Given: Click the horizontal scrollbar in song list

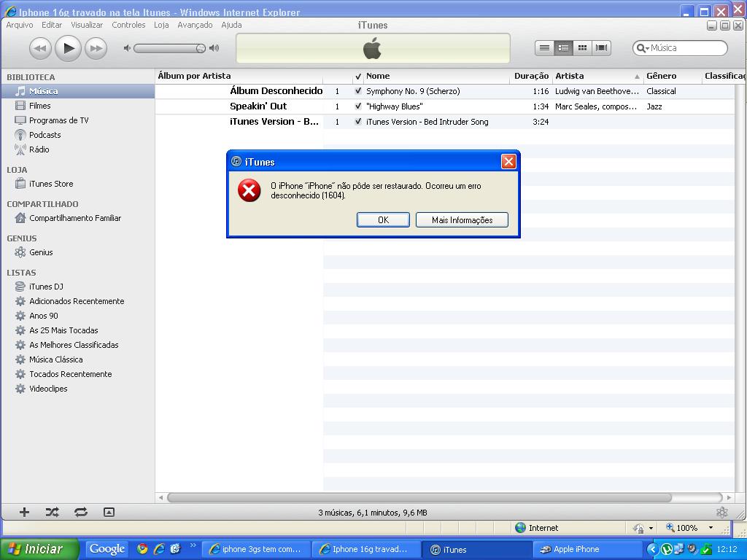Looking at the screenshot, I should pos(419,497).
